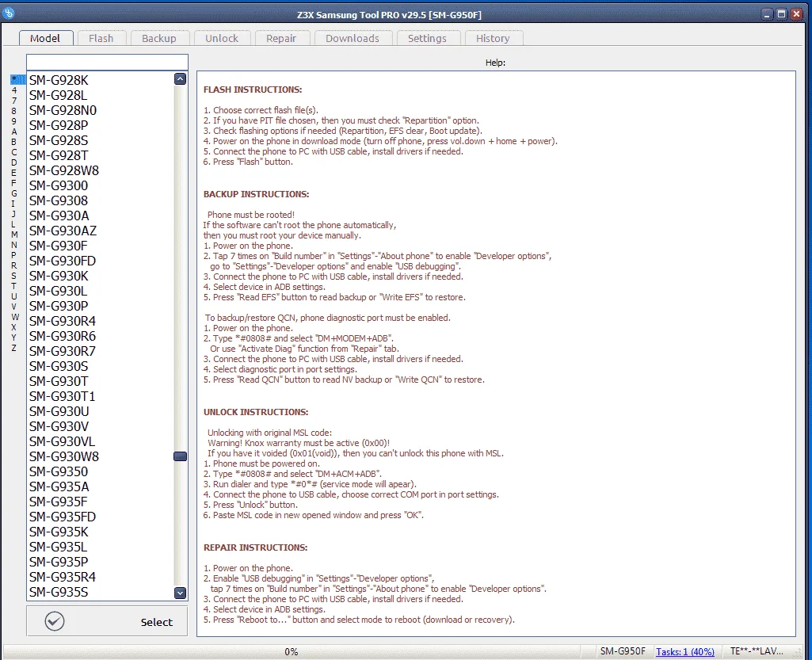
Task: Maximize the Z3X Samsung Tool window
Action: tap(781, 14)
